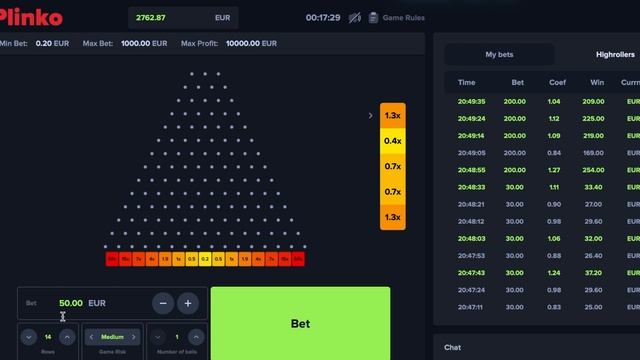Click the 20:48:03 bet row

(542, 238)
